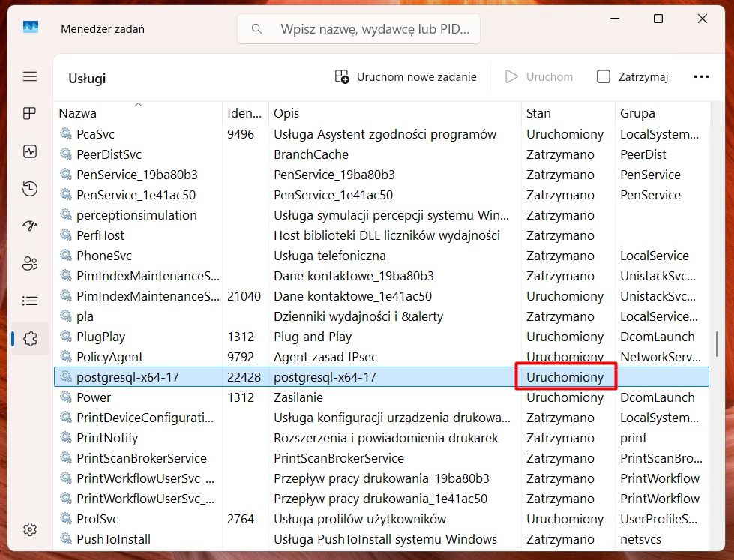Click the gear icon of PrintNotify row
Image resolution: width=734 pixels, height=560 pixels.
tap(66, 437)
